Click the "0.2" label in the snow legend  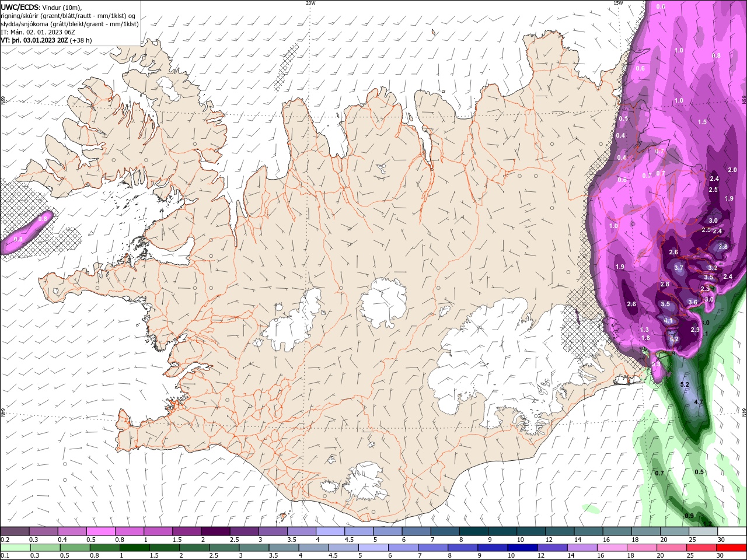5,540
